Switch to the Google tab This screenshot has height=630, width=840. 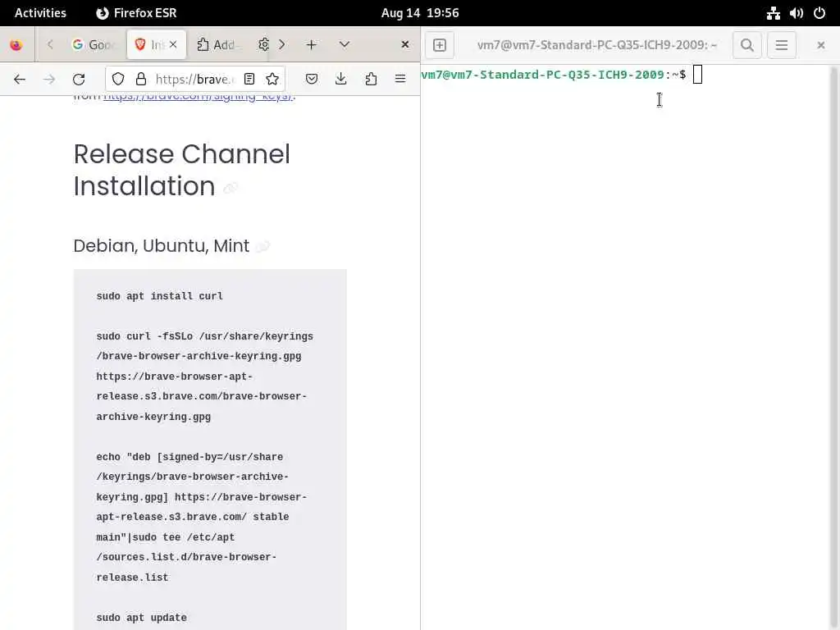click(x=94, y=45)
